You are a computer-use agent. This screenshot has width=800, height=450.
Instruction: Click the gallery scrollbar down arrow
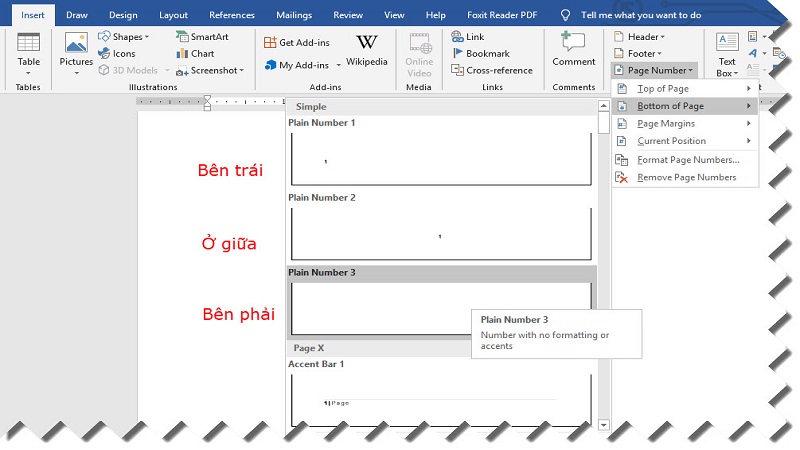(x=603, y=425)
